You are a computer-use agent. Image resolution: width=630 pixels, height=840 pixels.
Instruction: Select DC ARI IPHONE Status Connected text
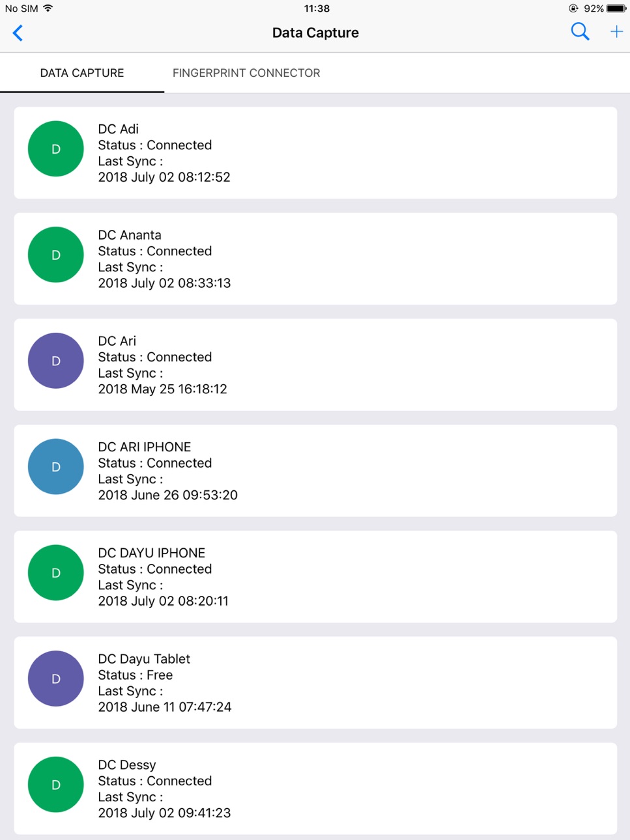point(155,463)
